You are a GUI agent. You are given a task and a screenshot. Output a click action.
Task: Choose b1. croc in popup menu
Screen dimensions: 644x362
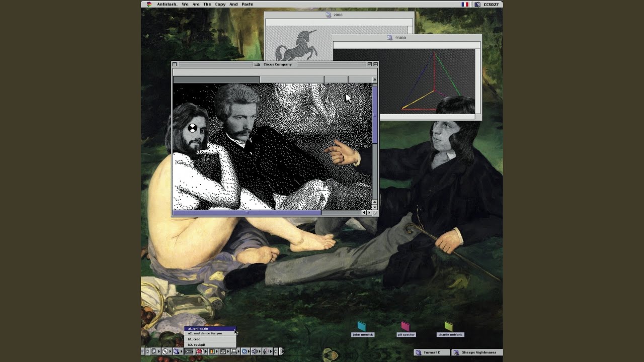coord(210,339)
